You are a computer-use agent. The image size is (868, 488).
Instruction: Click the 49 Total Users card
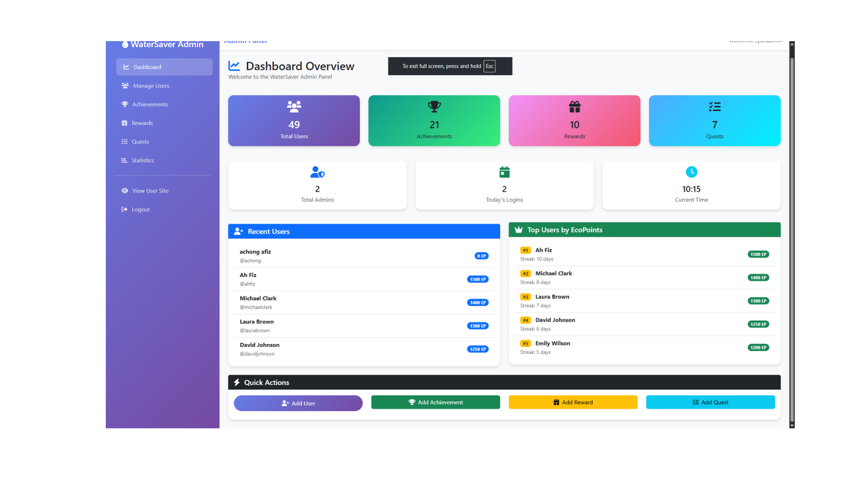coord(294,121)
